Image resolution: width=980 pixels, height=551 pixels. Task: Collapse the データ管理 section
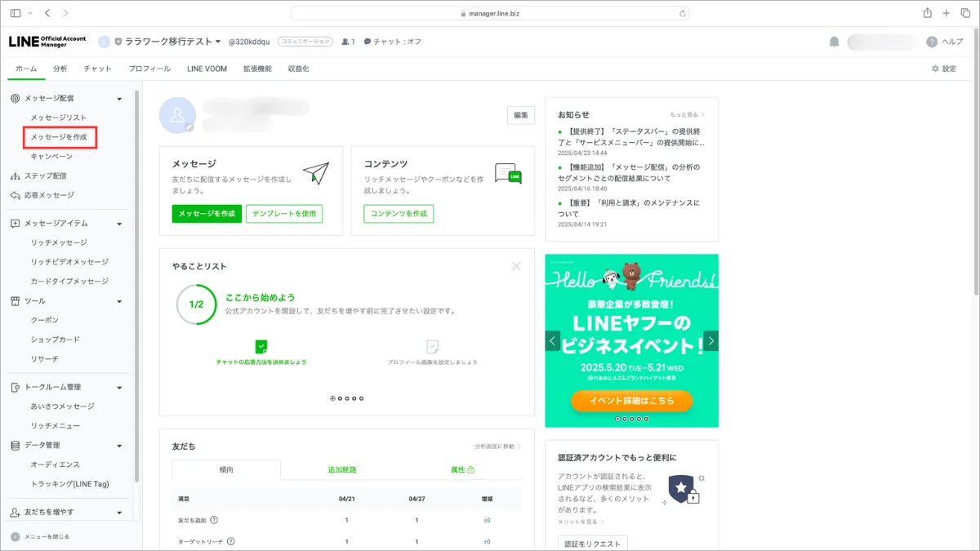[x=120, y=446]
